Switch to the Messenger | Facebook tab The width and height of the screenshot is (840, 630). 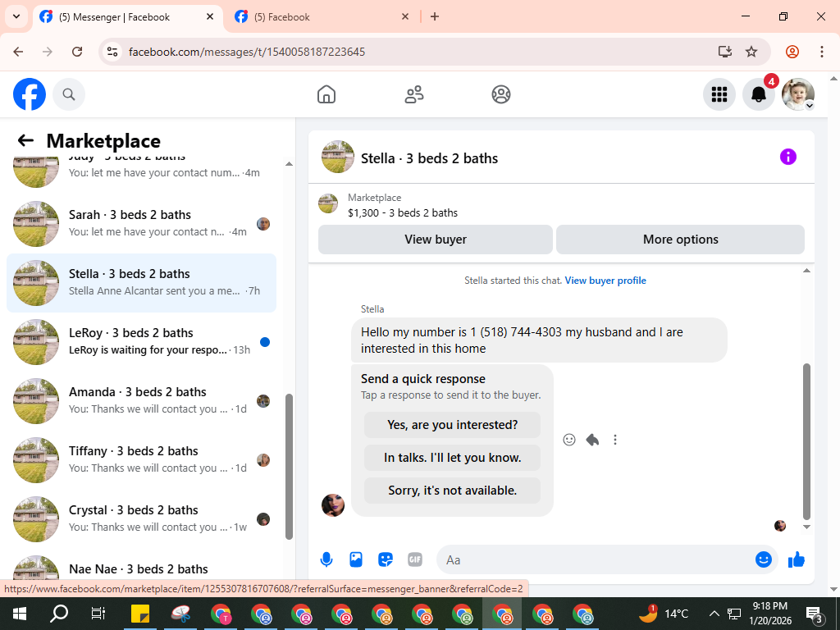click(x=128, y=17)
